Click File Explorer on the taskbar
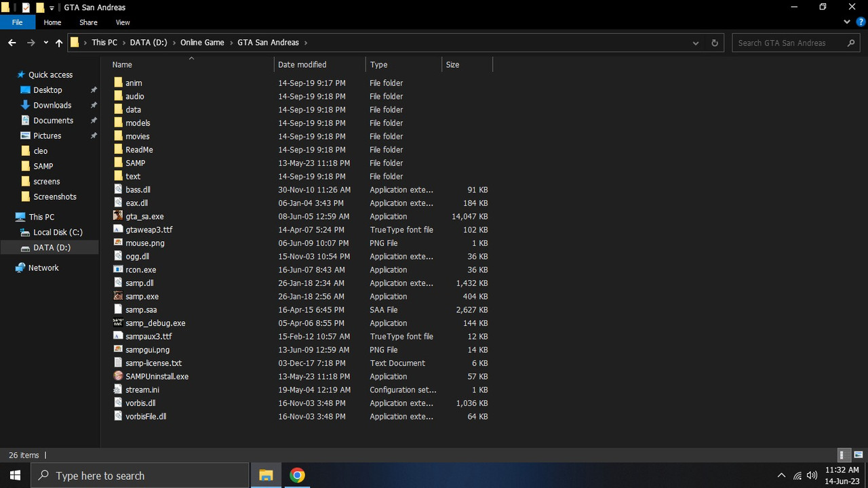The height and width of the screenshot is (488, 868). coord(266,475)
